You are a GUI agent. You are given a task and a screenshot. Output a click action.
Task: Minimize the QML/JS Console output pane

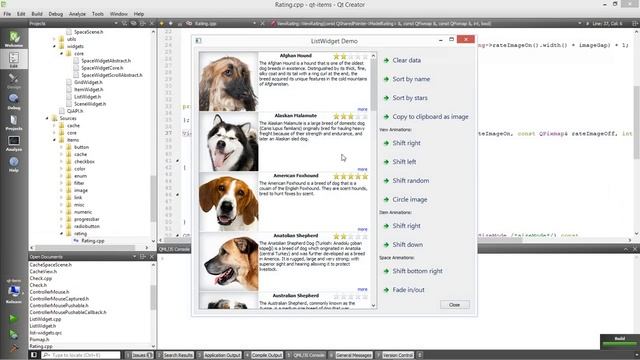click(x=626, y=249)
